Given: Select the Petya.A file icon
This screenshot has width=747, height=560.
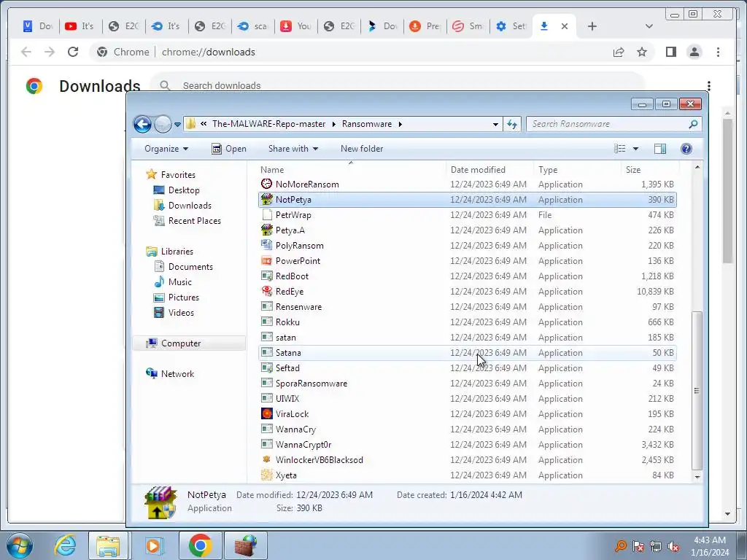Looking at the screenshot, I should [x=267, y=230].
